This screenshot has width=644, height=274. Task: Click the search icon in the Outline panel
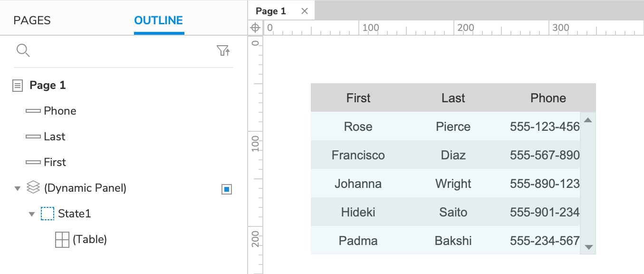(23, 50)
